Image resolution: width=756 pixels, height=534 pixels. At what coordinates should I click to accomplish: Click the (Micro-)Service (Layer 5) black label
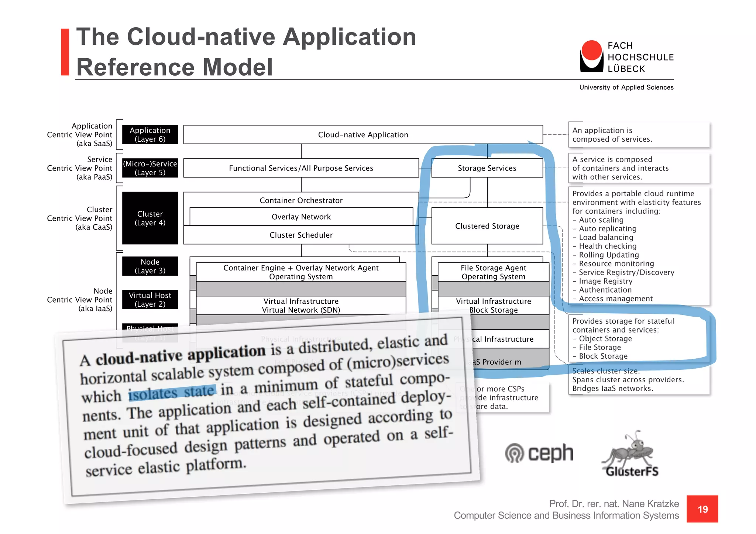click(150, 168)
